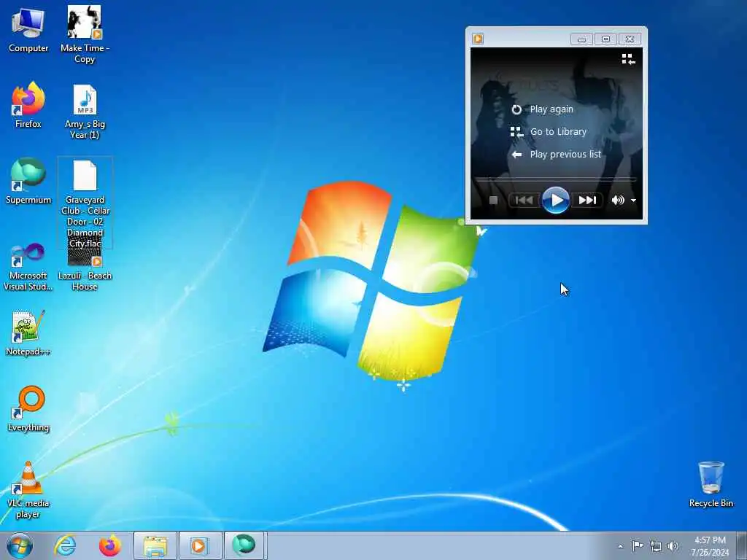Select the Notepad++ desktop shortcut
This screenshot has width=747, height=560.
[28, 332]
